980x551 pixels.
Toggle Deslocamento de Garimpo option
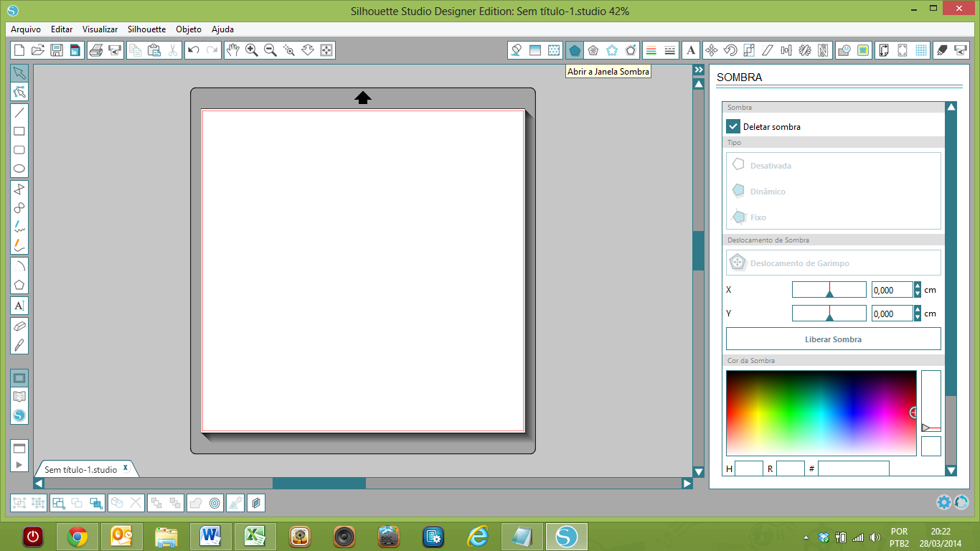pos(833,263)
